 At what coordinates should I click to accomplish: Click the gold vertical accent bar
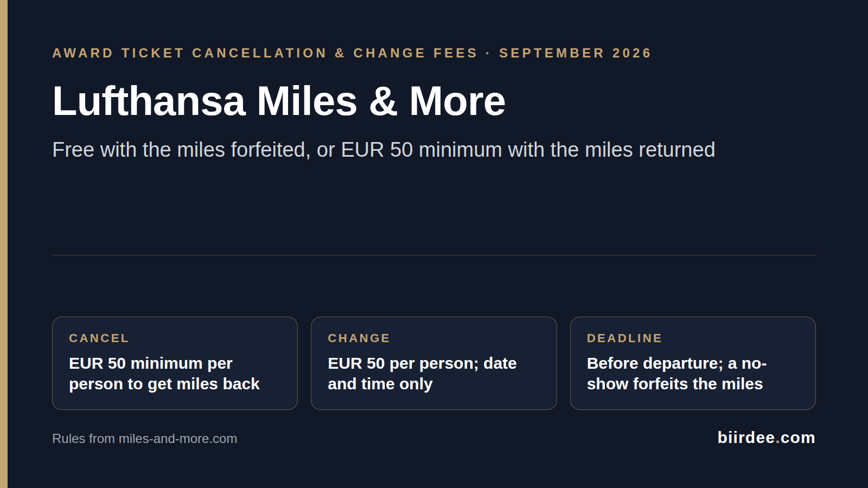coord(4,244)
